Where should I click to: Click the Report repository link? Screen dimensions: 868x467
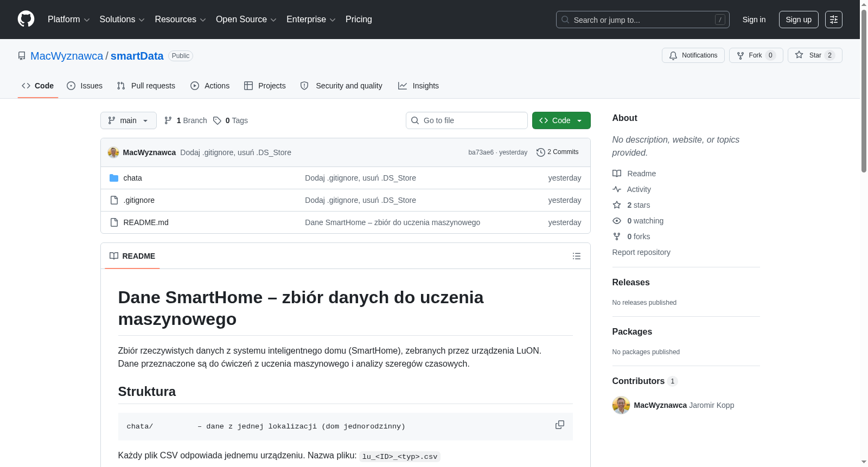(641, 252)
